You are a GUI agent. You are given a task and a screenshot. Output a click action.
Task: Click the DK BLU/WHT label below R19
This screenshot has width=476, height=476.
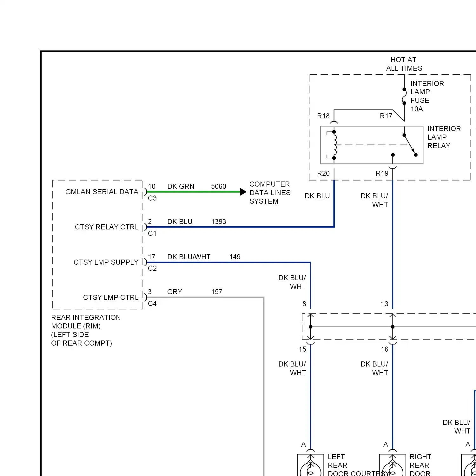click(x=374, y=200)
